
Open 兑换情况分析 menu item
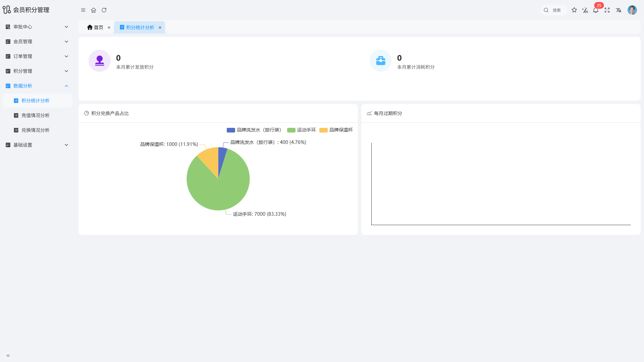[x=36, y=130]
